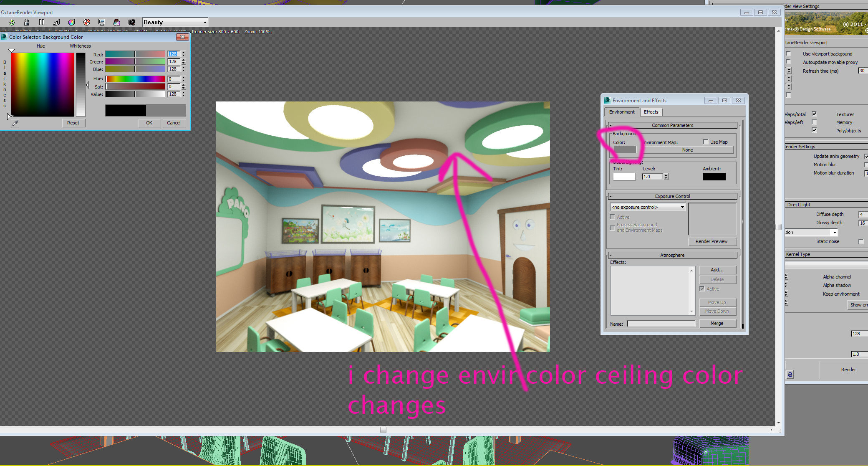
Task: Click the Render Preview button
Action: click(x=712, y=241)
